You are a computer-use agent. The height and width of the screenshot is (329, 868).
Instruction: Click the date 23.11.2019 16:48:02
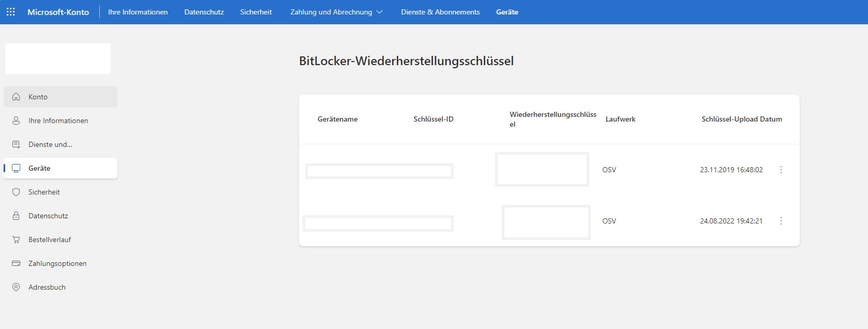coord(731,170)
